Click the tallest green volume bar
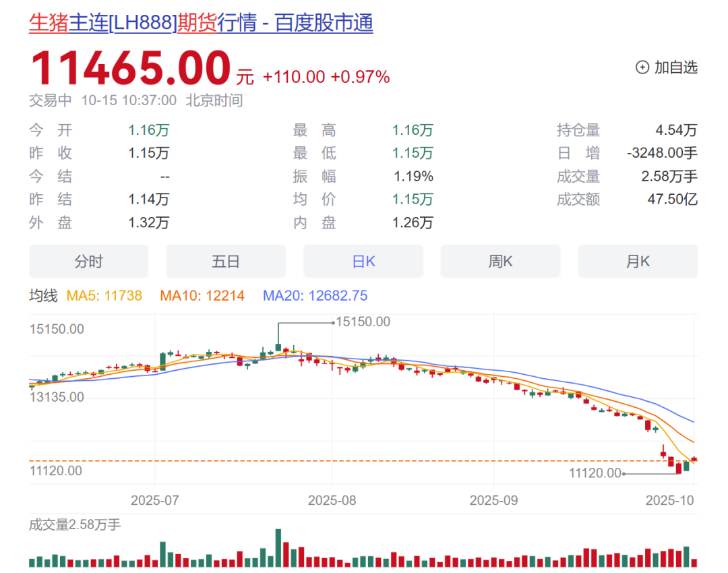This screenshot has height=573, width=728. (278, 548)
